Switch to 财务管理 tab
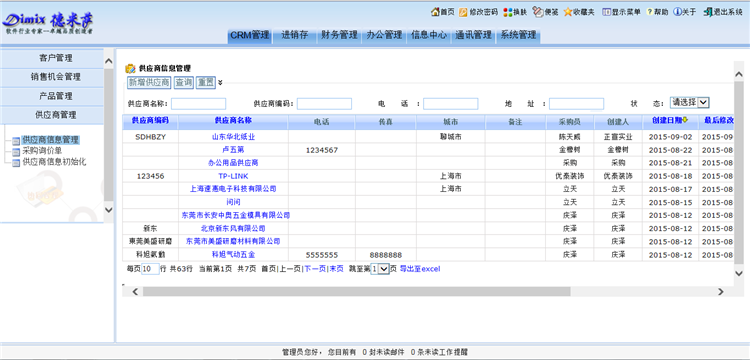 click(x=339, y=35)
